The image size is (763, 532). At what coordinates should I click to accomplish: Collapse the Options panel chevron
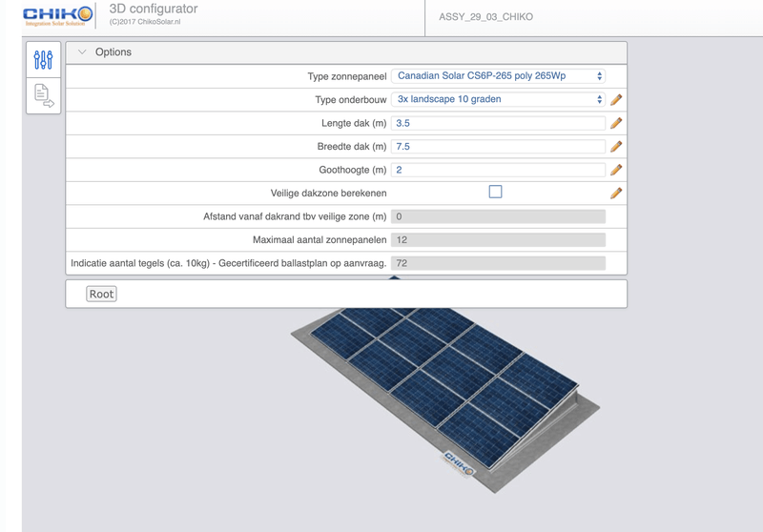pyautogui.click(x=82, y=52)
